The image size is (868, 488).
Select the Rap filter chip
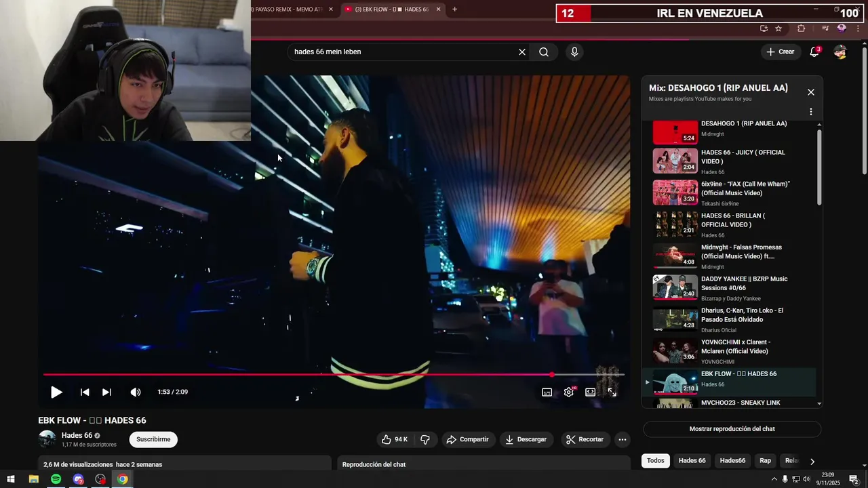tap(765, 461)
